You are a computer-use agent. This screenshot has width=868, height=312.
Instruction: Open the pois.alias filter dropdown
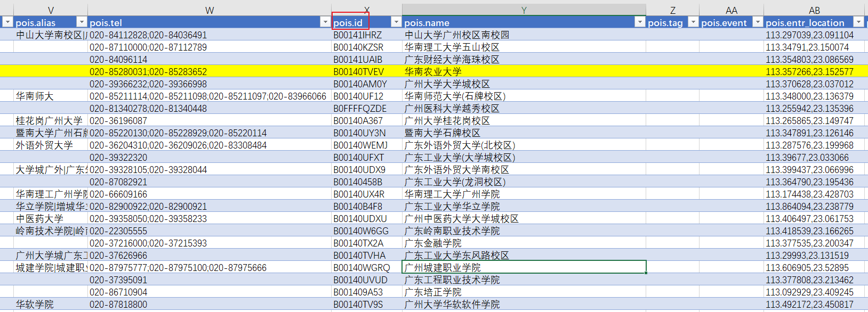[82, 22]
